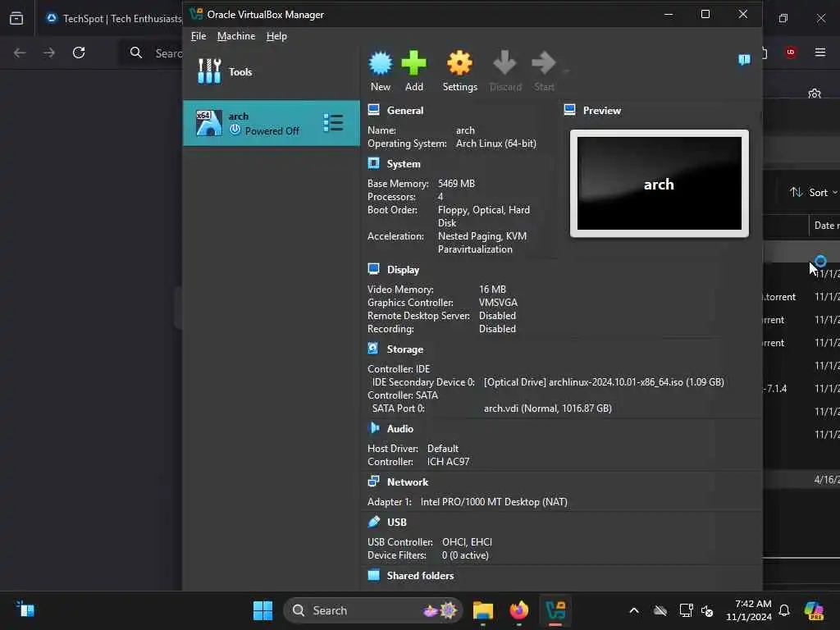Click the arch preview thumbnail

point(659,183)
